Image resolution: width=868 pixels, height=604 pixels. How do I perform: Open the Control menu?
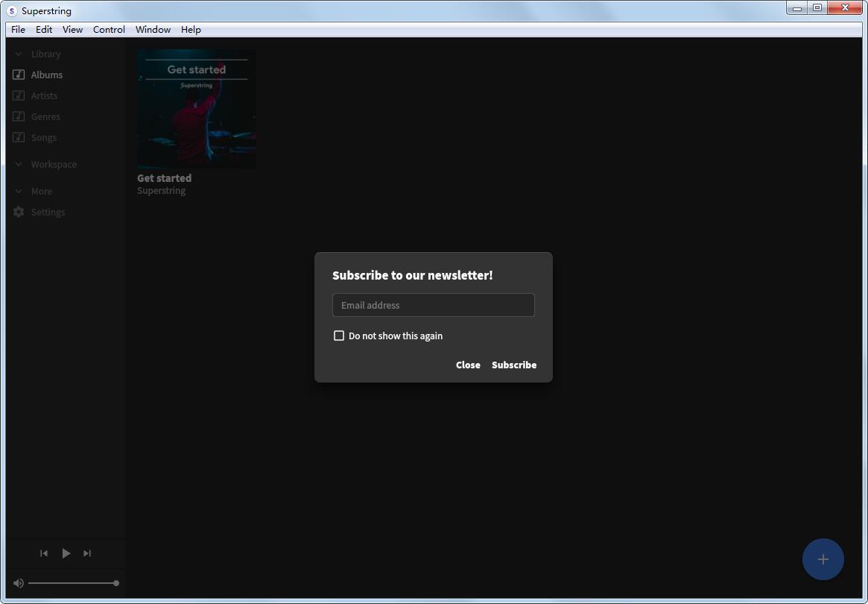(x=109, y=30)
